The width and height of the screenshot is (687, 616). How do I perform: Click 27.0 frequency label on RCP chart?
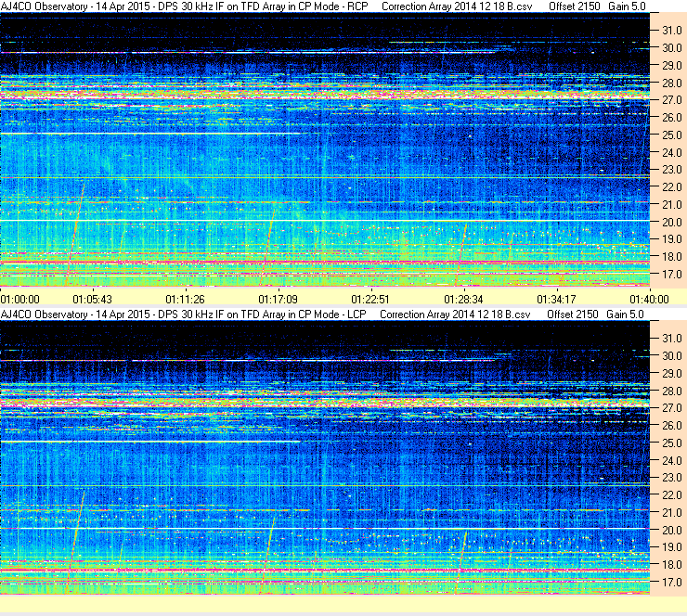671,100
